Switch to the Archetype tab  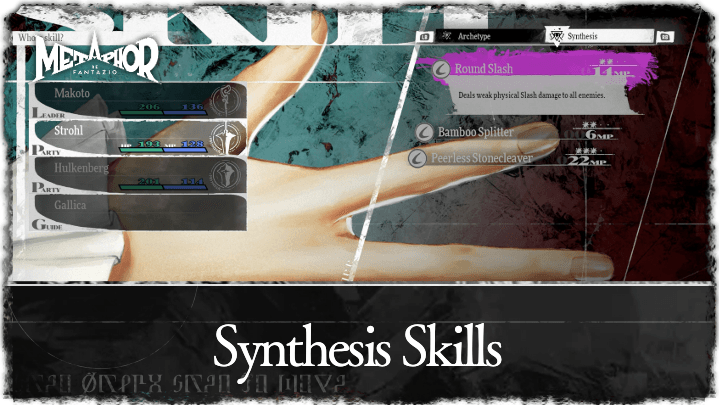tap(489, 36)
